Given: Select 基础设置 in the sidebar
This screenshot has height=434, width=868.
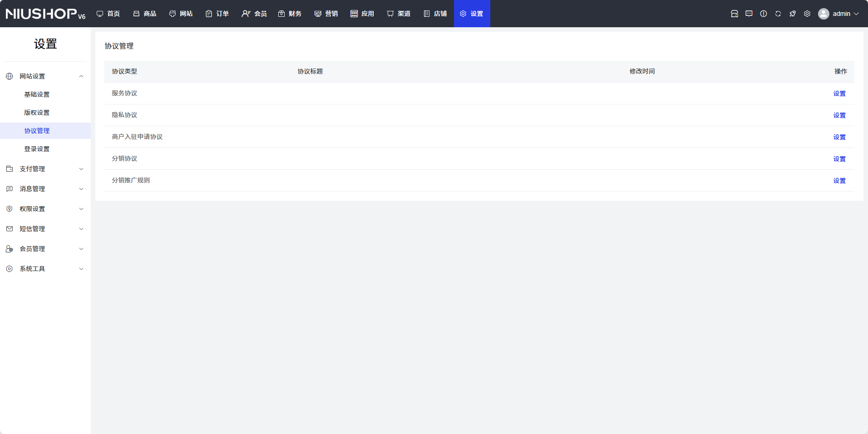Looking at the screenshot, I should coord(37,94).
